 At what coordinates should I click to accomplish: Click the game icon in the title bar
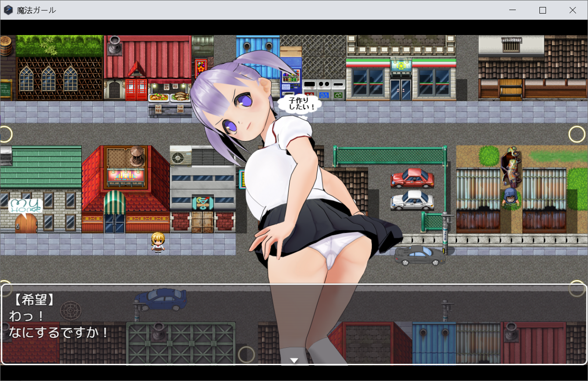point(8,10)
